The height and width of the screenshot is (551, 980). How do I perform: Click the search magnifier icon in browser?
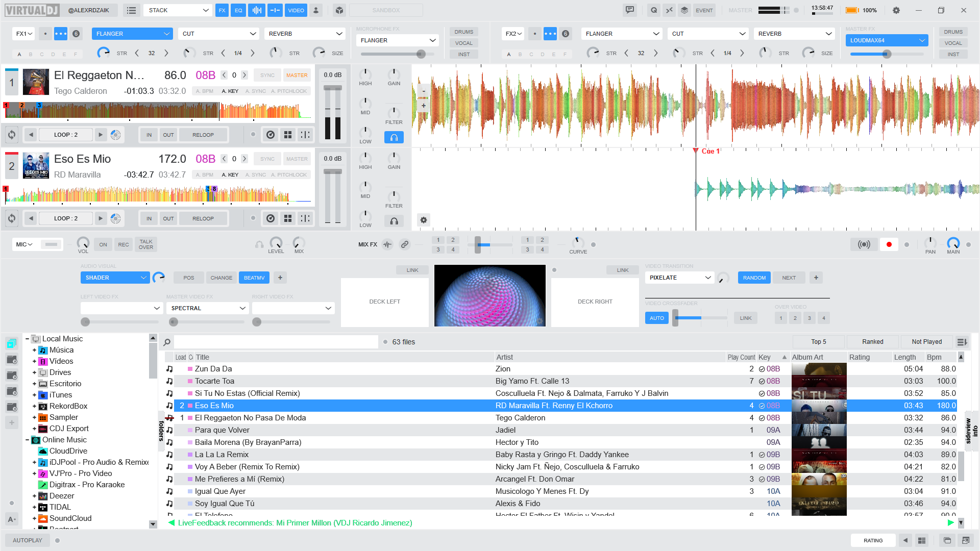pyautogui.click(x=167, y=342)
